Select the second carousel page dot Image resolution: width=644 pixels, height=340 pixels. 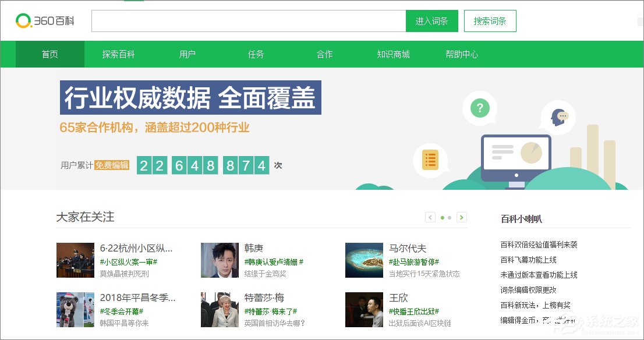point(450,218)
